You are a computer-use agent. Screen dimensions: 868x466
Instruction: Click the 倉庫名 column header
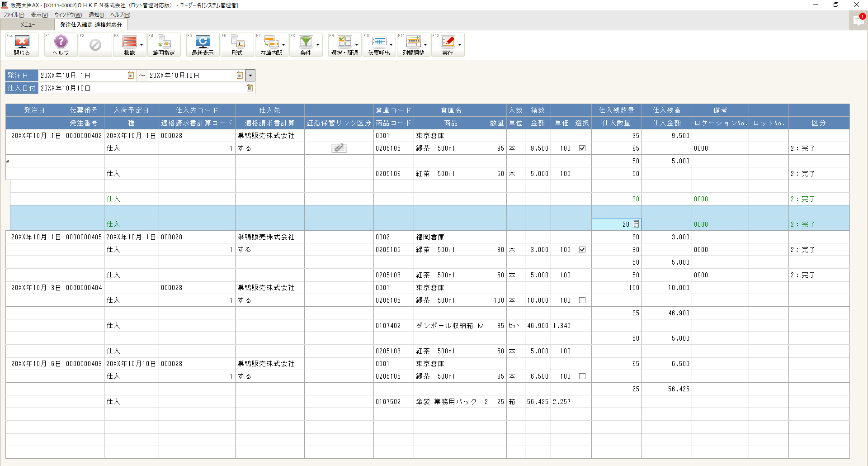451,110
